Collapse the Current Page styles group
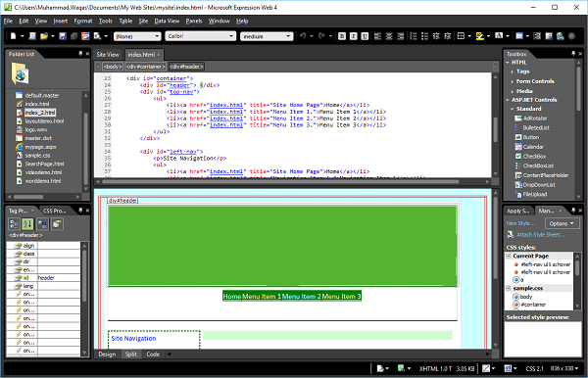Image resolution: width=588 pixels, height=378 pixels. click(509, 256)
